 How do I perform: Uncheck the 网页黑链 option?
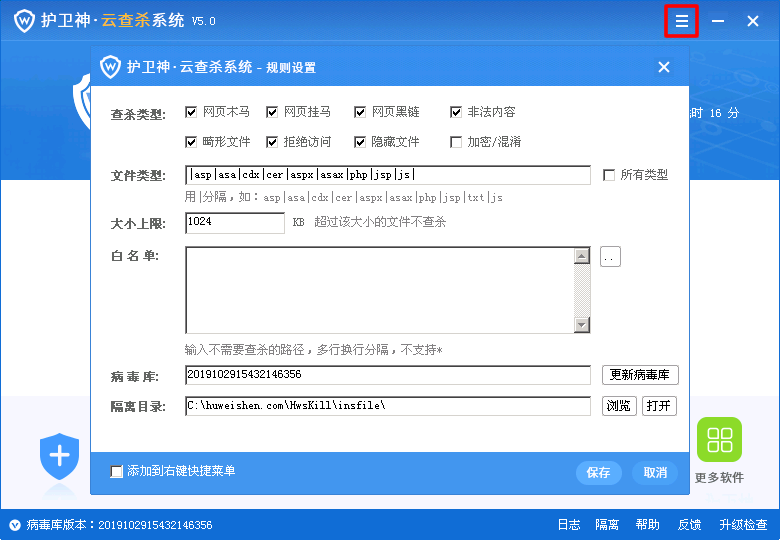coord(360,112)
